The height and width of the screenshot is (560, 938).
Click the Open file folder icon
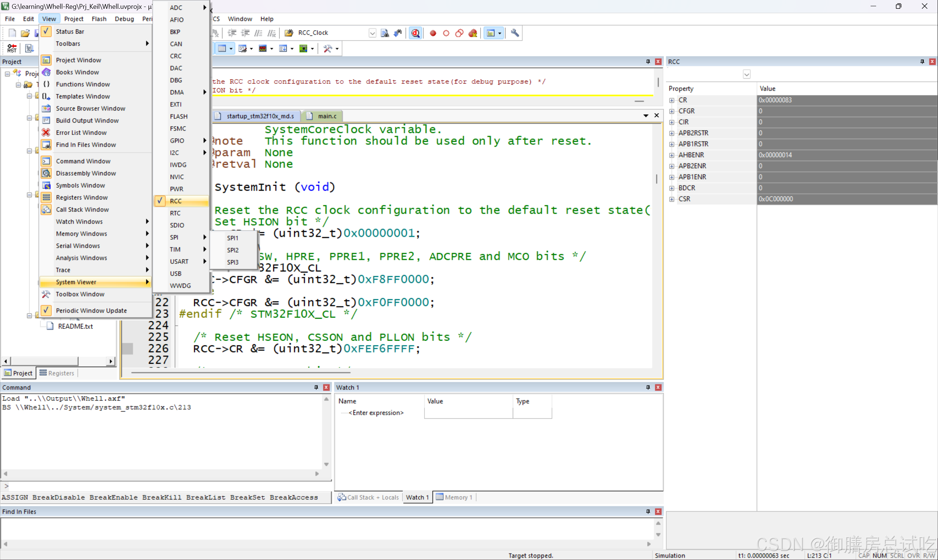tap(25, 33)
